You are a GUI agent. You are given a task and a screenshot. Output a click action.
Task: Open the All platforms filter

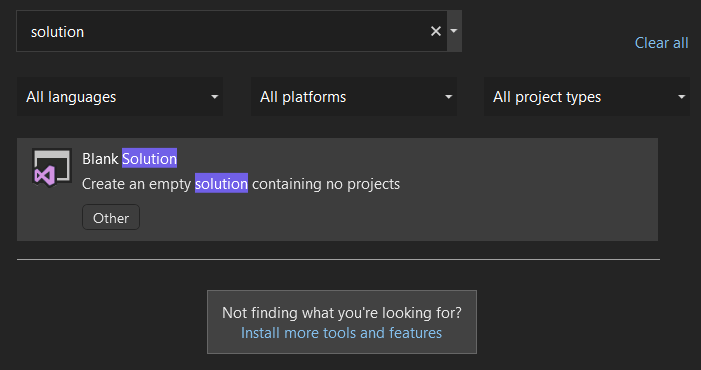click(354, 97)
